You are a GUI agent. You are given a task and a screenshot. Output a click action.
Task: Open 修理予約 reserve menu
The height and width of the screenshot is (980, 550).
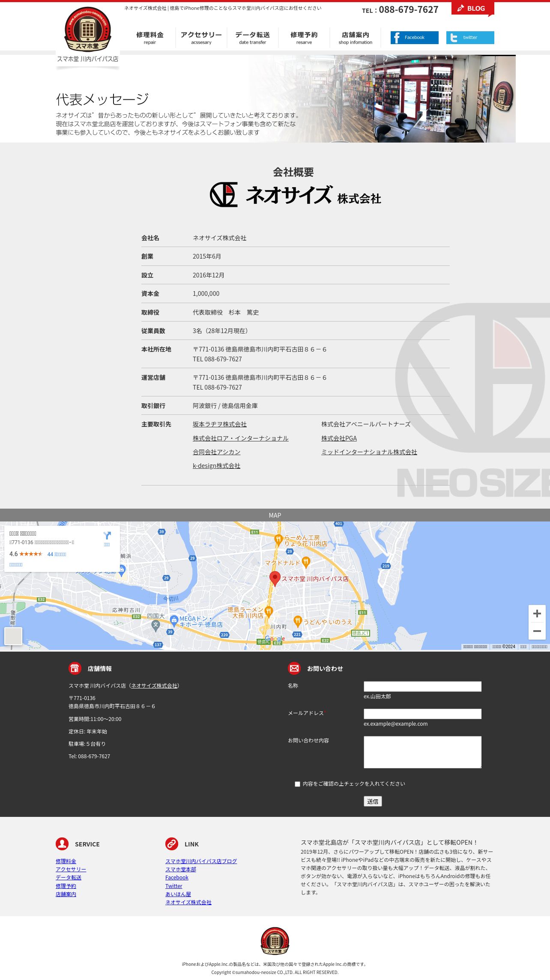304,38
